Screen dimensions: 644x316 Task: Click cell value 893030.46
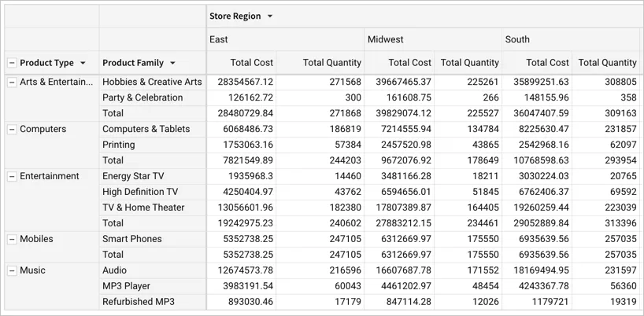(x=250, y=302)
